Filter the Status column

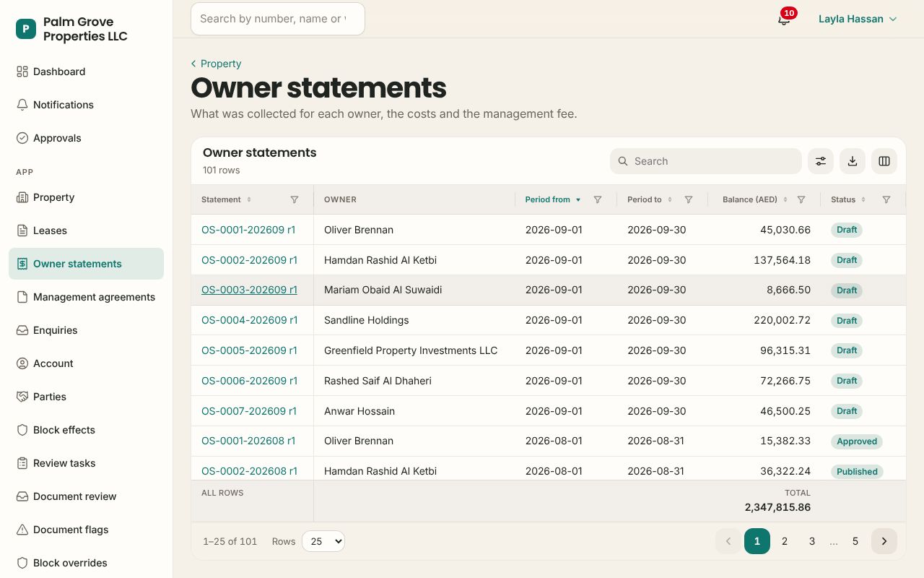[x=886, y=199]
